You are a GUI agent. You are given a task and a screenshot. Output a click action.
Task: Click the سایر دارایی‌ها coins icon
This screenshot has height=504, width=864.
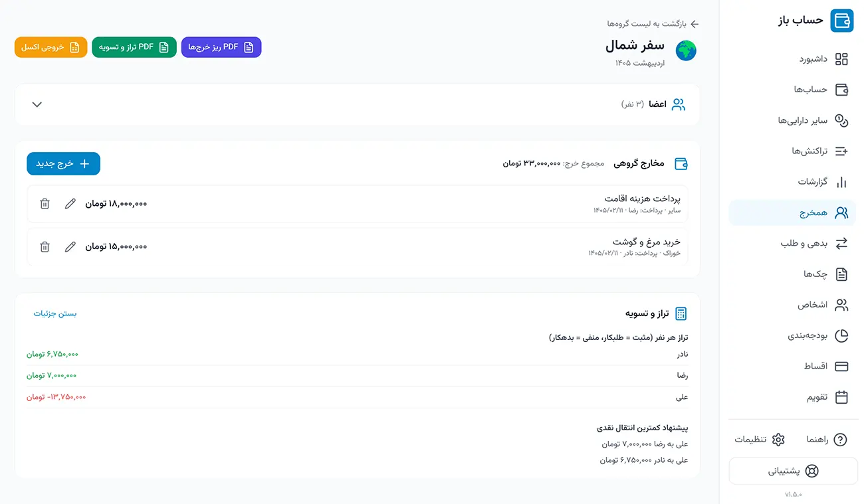click(841, 120)
